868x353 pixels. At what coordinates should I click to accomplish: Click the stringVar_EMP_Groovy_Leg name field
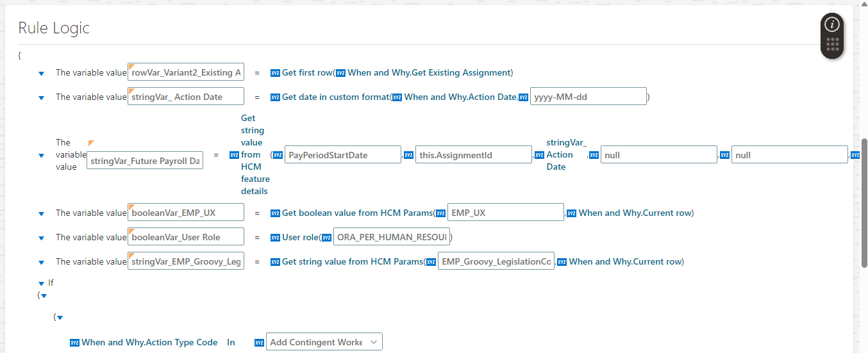tap(186, 261)
